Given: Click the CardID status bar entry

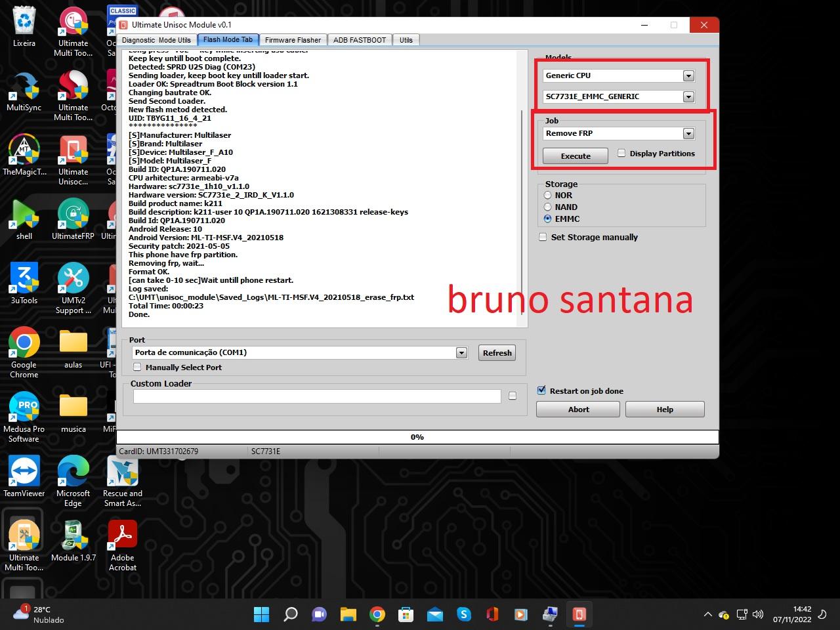Looking at the screenshot, I should (x=158, y=451).
